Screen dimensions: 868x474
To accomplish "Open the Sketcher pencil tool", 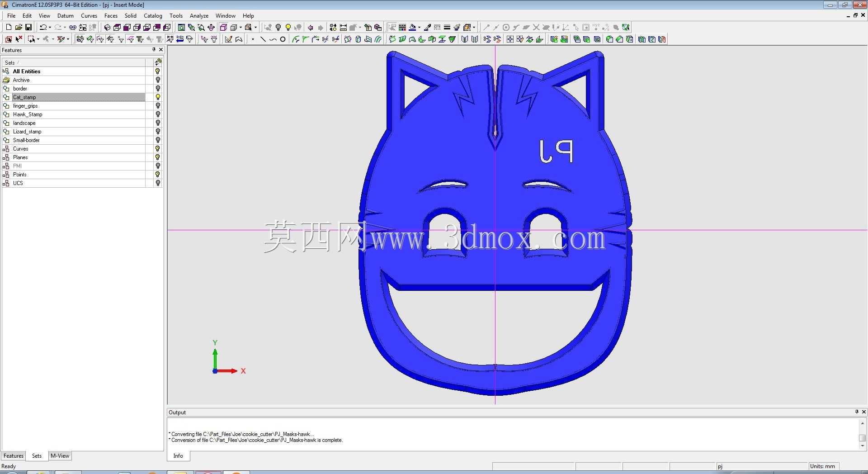I will click(x=228, y=39).
